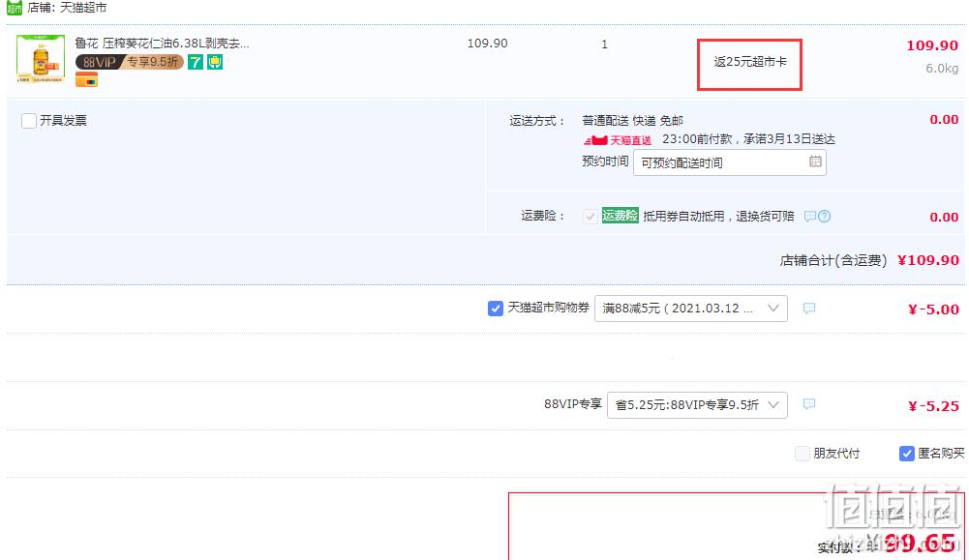Click the black 109.90 unit price

click(x=488, y=44)
